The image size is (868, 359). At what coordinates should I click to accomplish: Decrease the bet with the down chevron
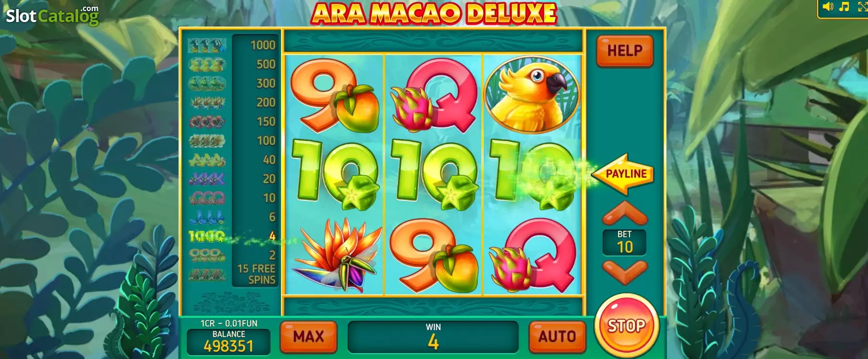pos(625,272)
